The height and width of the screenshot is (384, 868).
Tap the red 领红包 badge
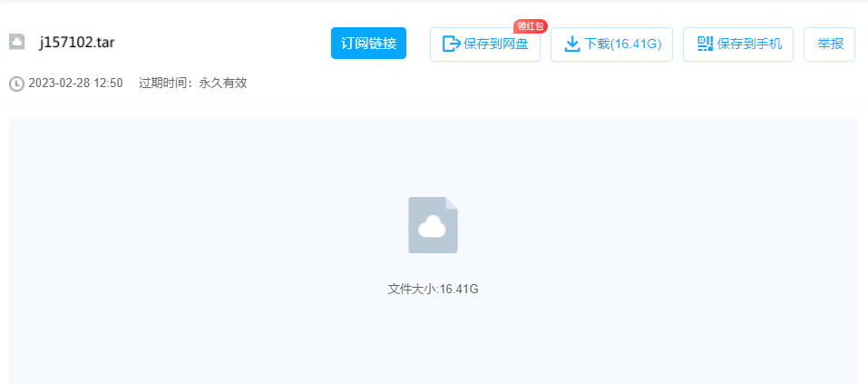coord(531,26)
